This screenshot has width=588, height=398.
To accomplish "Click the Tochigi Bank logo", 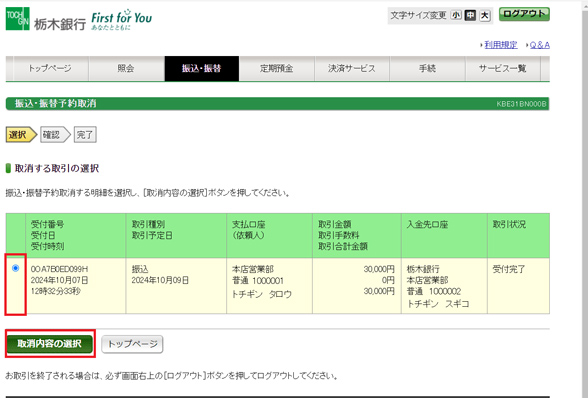I will tap(46, 20).
